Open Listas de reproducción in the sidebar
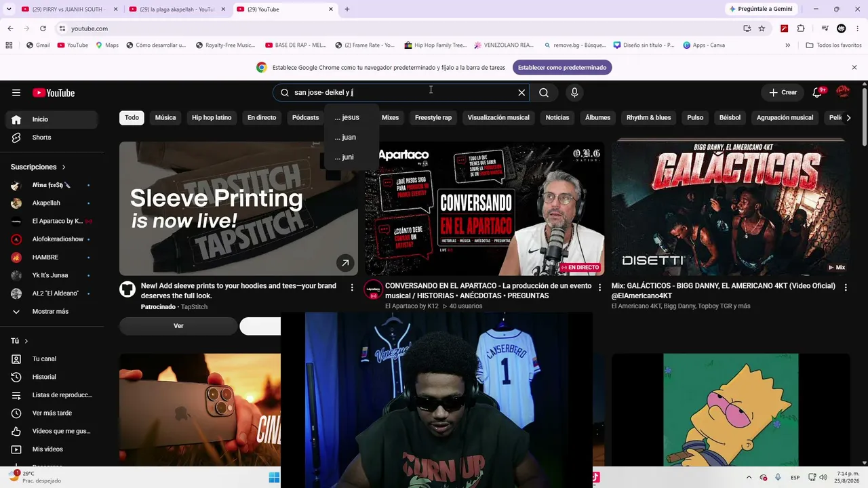This screenshot has width=868, height=488. [52, 395]
